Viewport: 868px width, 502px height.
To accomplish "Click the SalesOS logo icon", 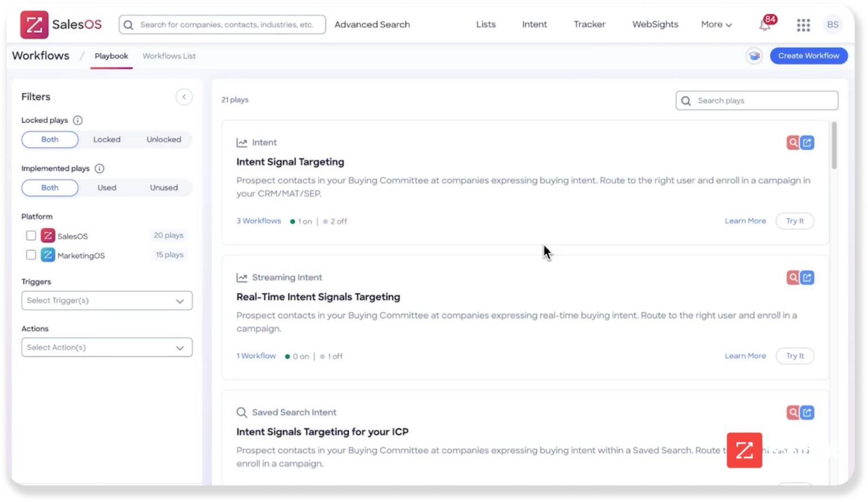I will click(x=36, y=24).
